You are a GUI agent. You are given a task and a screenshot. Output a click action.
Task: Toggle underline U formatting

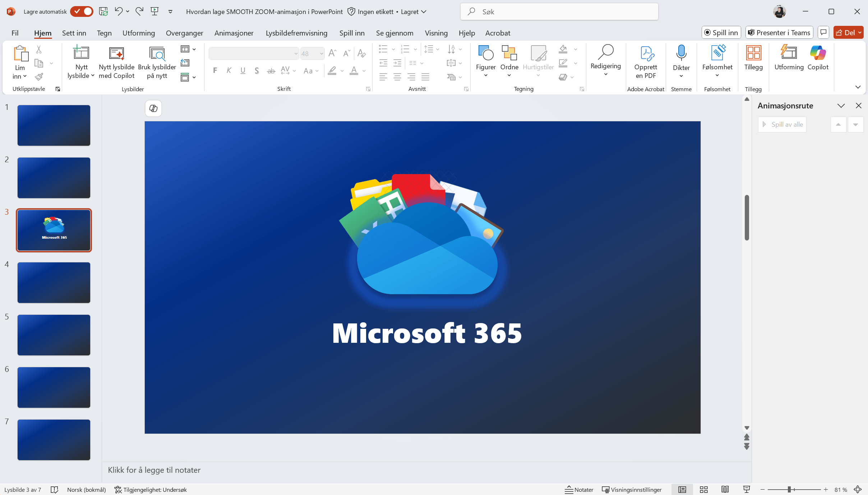pyautogui.click(x=243, y=70)
